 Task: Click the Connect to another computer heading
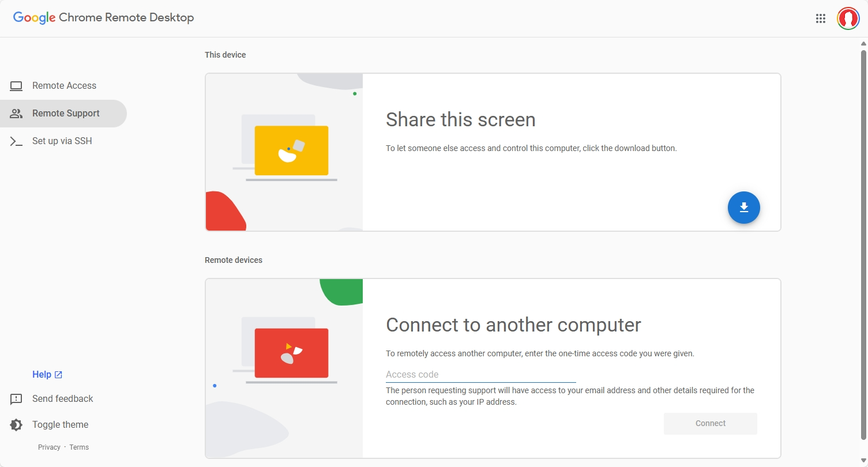point(513,325)
